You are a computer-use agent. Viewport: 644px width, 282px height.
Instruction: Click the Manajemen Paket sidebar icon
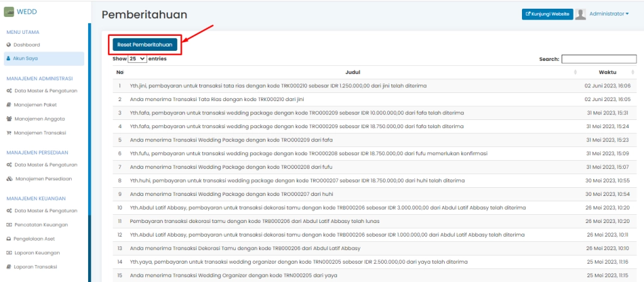9,105
